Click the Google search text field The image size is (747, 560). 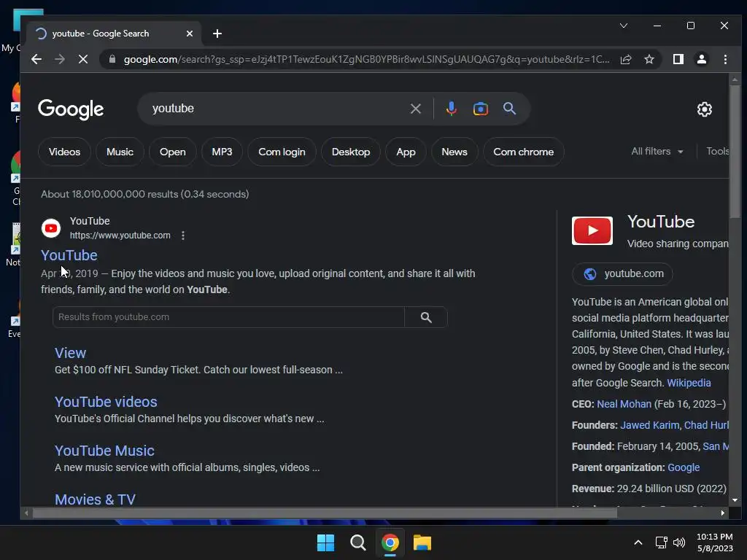pos(276,109)
